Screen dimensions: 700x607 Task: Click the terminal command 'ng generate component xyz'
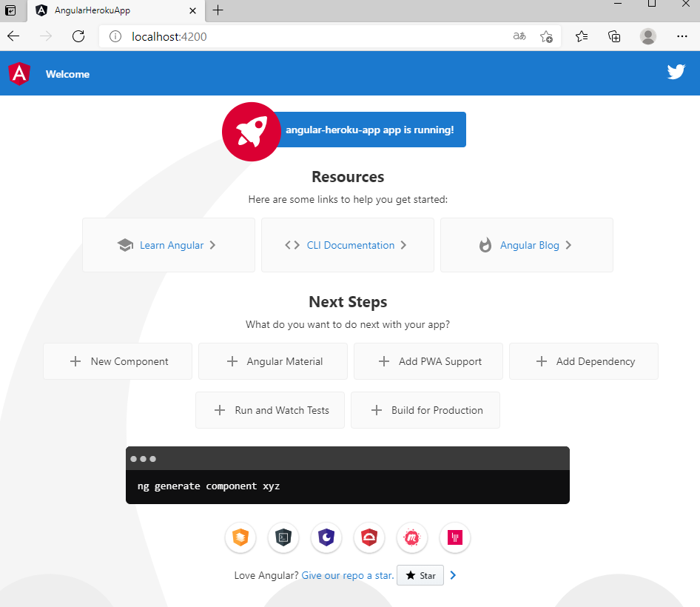(209, 486)
